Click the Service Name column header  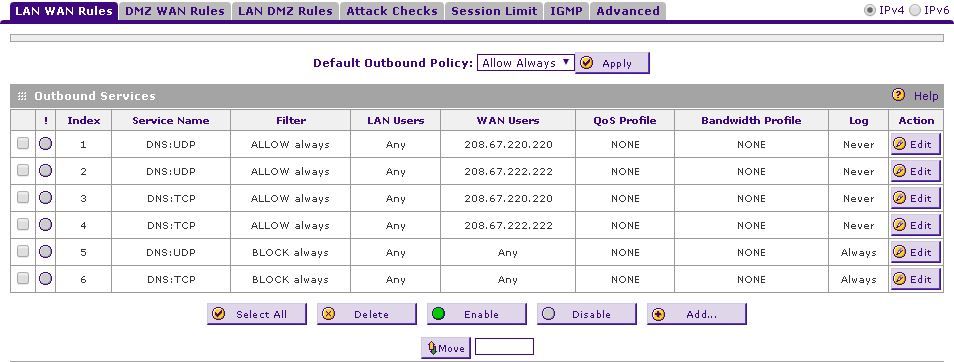170,120
